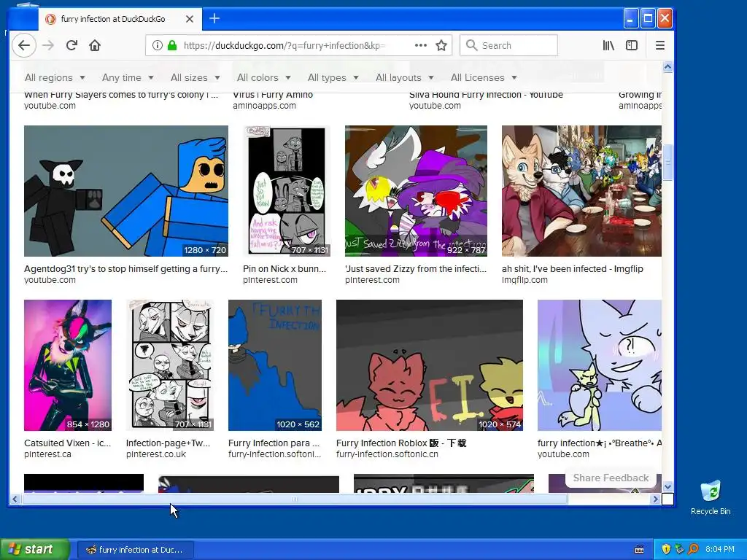Go back to the previous page
Viewport: 747px width, 560px height.
pos(24,45)
